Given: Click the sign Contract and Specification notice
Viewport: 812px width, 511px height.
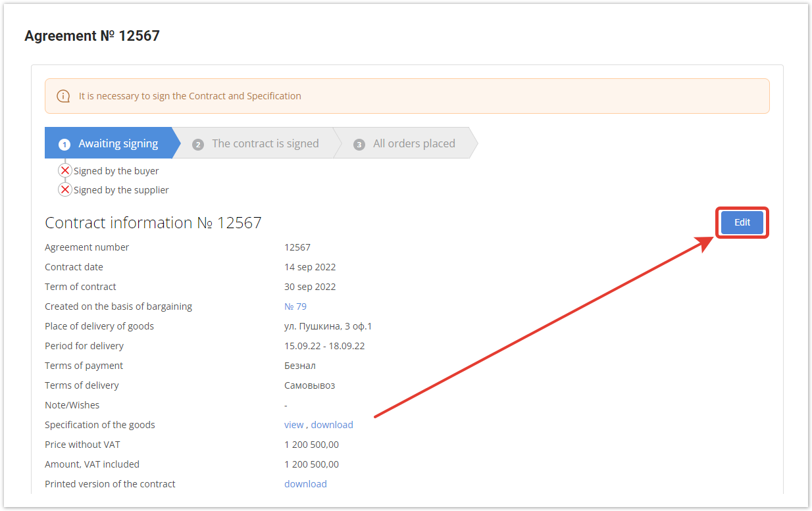Looking at the screenshot, I should pos(190,96).
